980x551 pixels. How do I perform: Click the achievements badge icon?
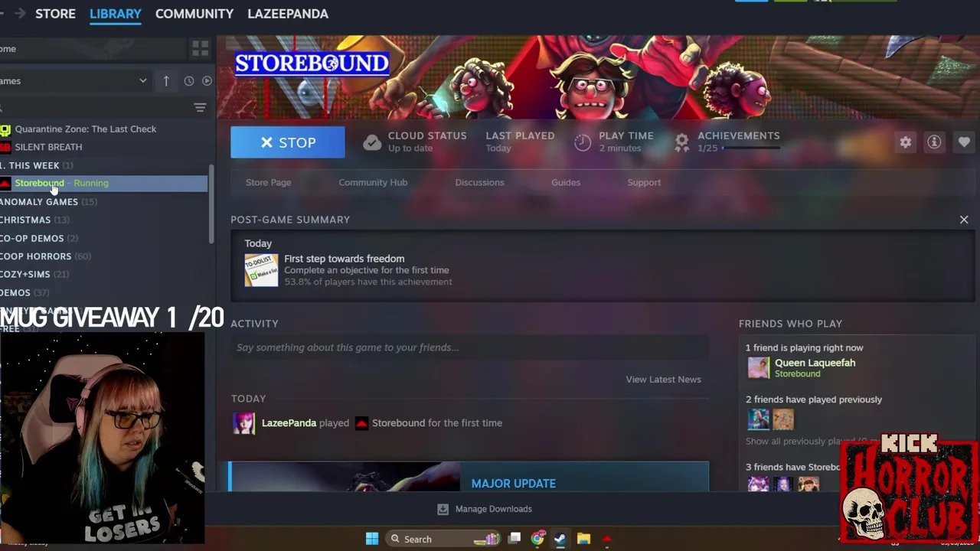(x=681, y=142)
